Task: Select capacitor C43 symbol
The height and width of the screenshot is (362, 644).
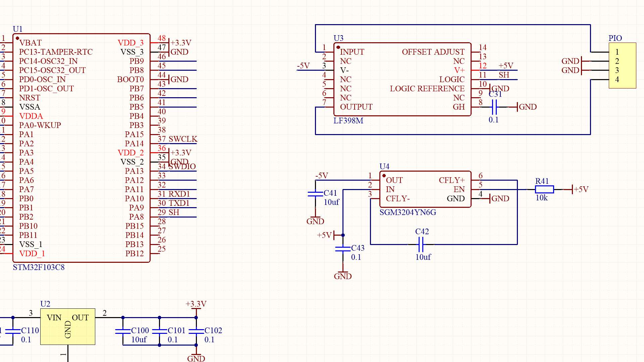Action: tap(343, 249)
